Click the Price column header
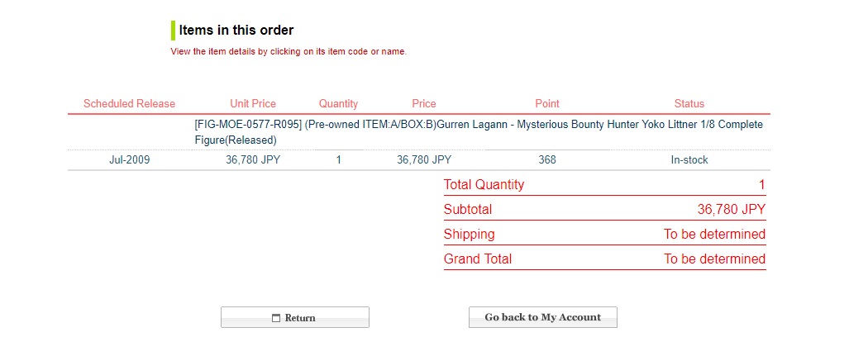This screenshot has height=337, width=868. point(423,104)
